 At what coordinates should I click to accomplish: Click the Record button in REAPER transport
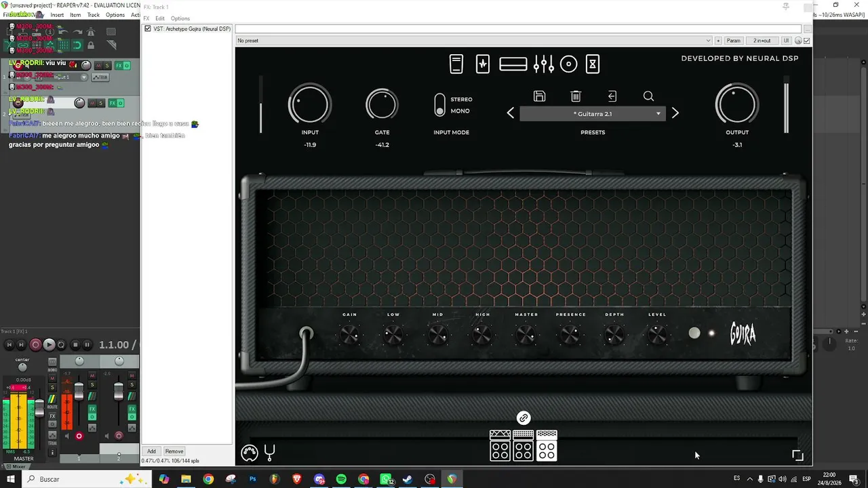point(36,345)
